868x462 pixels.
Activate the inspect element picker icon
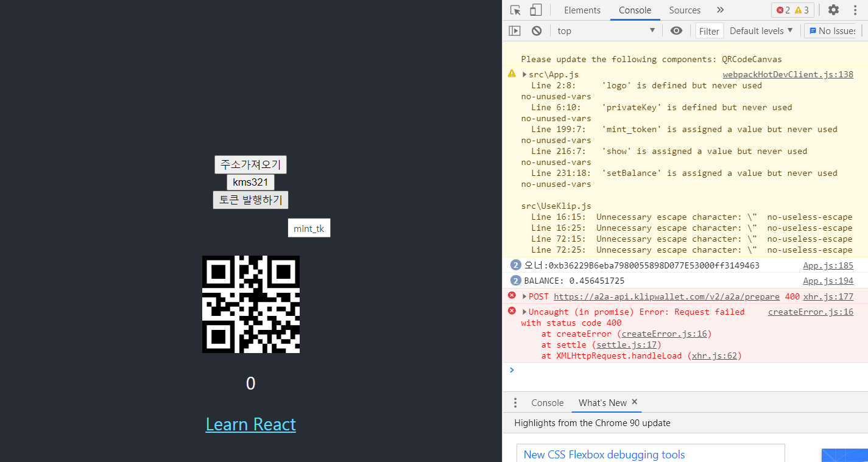515,10
